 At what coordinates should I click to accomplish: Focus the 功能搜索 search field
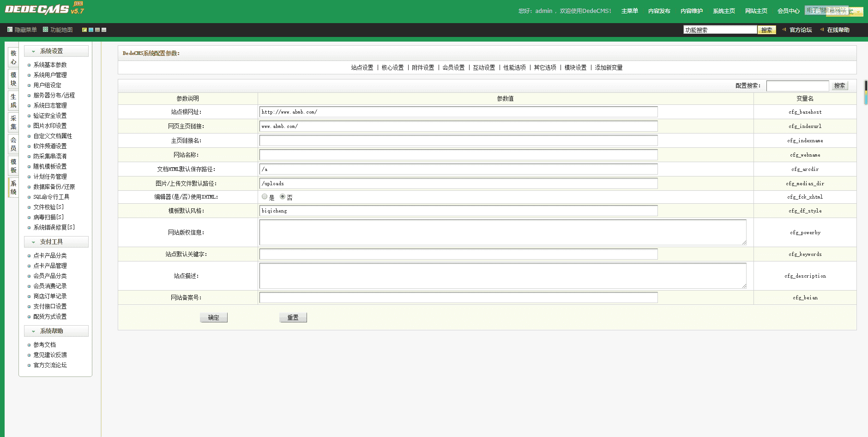click(x=720, y=30)
